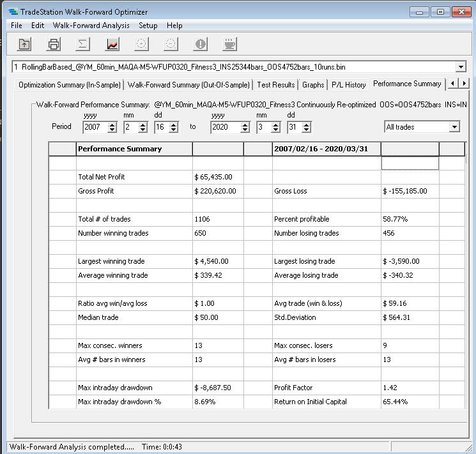Select the Number losing trades value 456

coord(410,233)
